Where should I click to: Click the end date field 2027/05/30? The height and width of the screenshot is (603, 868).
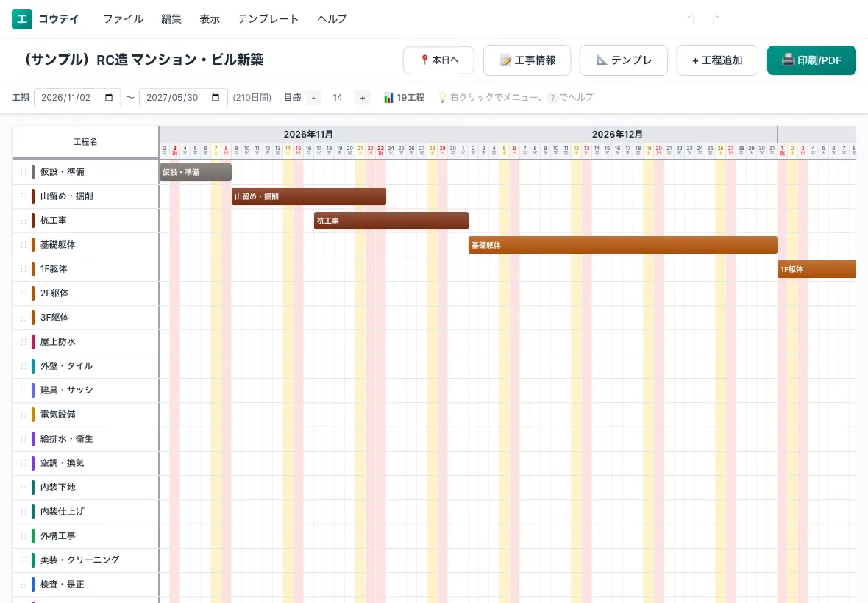pos(183,98)
